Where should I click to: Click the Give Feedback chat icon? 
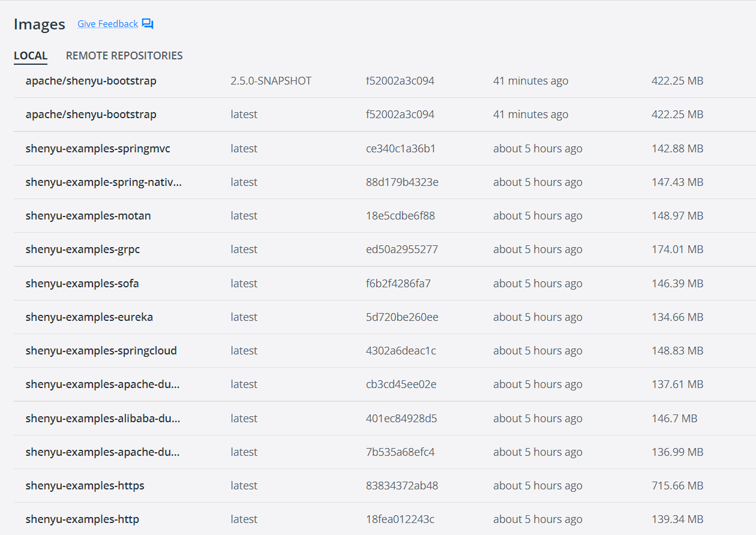tap(148, 24)
